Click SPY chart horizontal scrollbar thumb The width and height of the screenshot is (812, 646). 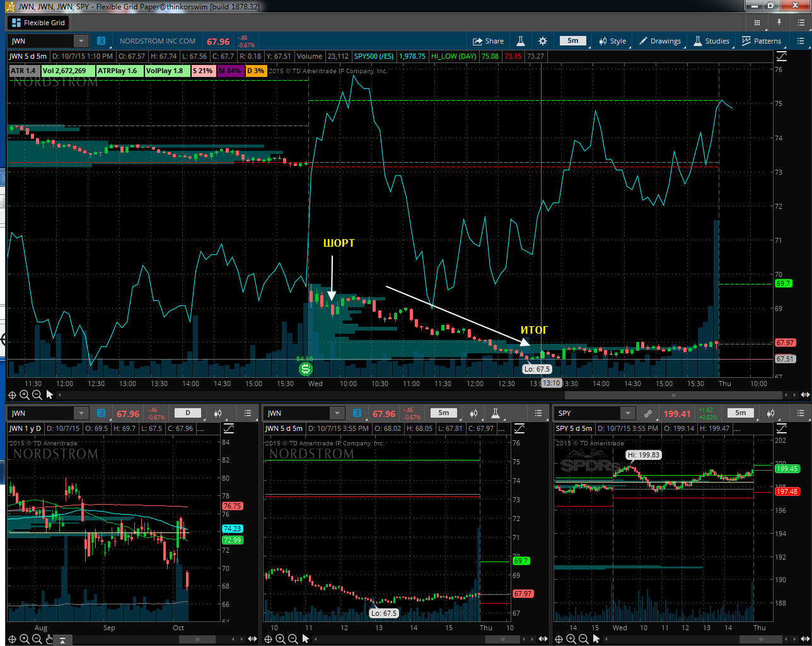tap(762, 639)
